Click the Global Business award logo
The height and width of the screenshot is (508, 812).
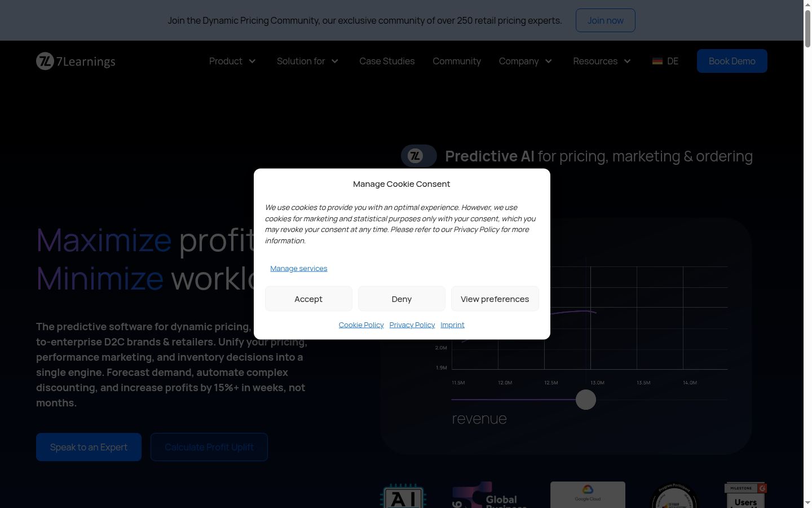(489, 495)
